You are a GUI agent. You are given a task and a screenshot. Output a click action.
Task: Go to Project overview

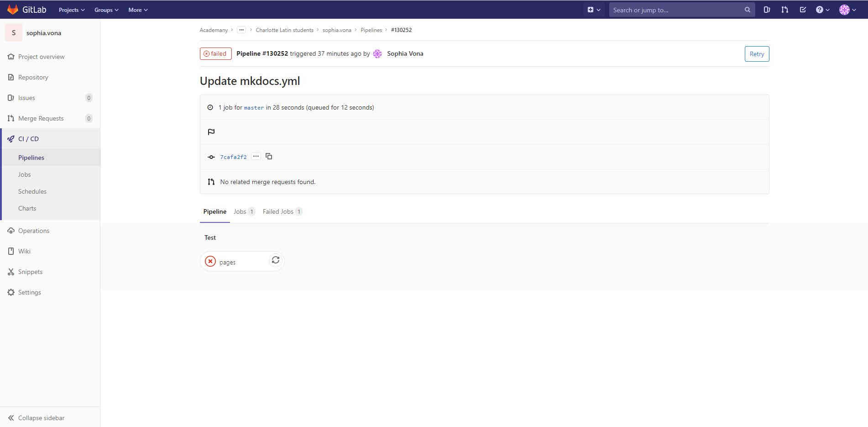(50, 57)
